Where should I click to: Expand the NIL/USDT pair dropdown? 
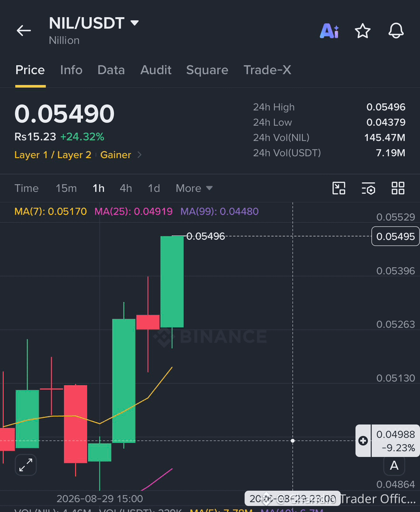pos(134,23)
